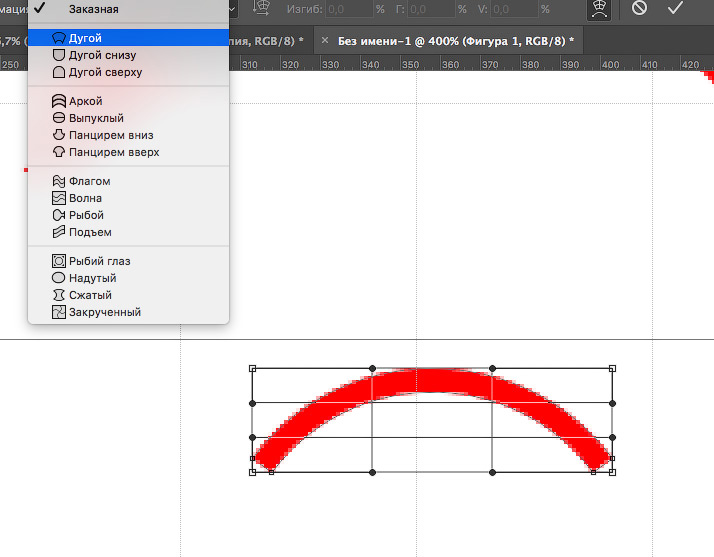Change the warp orientation icon
This screenshot has height=557, width=714.
261,8
